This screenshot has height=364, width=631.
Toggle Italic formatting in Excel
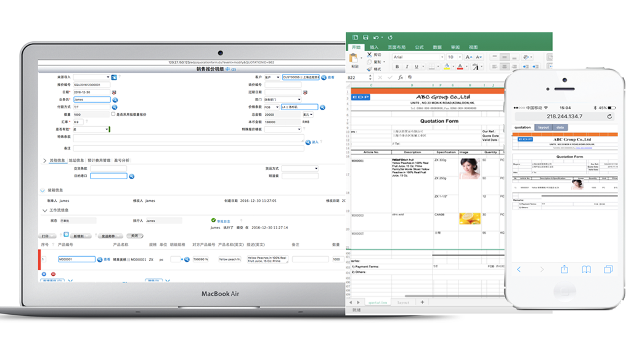[x=407, y=67]
